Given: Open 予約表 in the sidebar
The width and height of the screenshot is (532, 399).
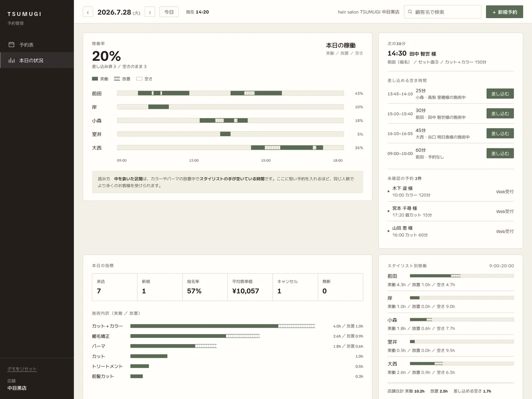Looking at the screenshot, I should pyautogui.click(x=37, y=45).
